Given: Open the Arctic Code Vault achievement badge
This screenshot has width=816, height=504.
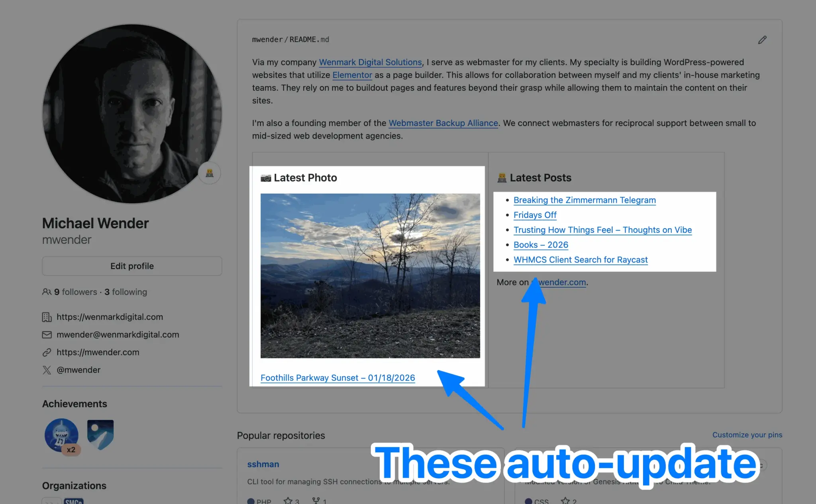Looking at the screenshot, I should (x=100, y=435).
